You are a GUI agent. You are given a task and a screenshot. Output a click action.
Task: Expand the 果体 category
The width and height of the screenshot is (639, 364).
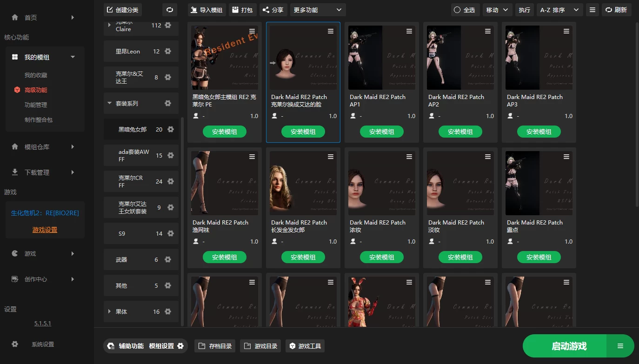pos(110,311)
